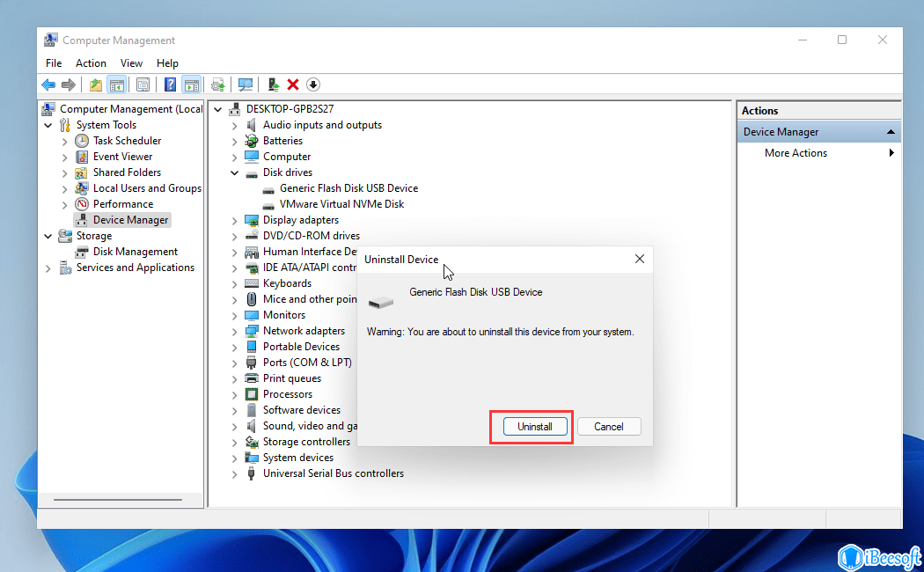Screen dimensions: 924x572
Task: Expand the Event Viewer node
Action: click(x=65, y=158)
